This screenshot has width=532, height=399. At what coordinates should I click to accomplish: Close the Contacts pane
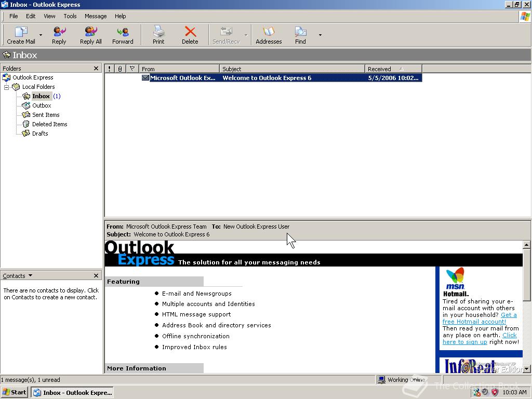(96, 275)
